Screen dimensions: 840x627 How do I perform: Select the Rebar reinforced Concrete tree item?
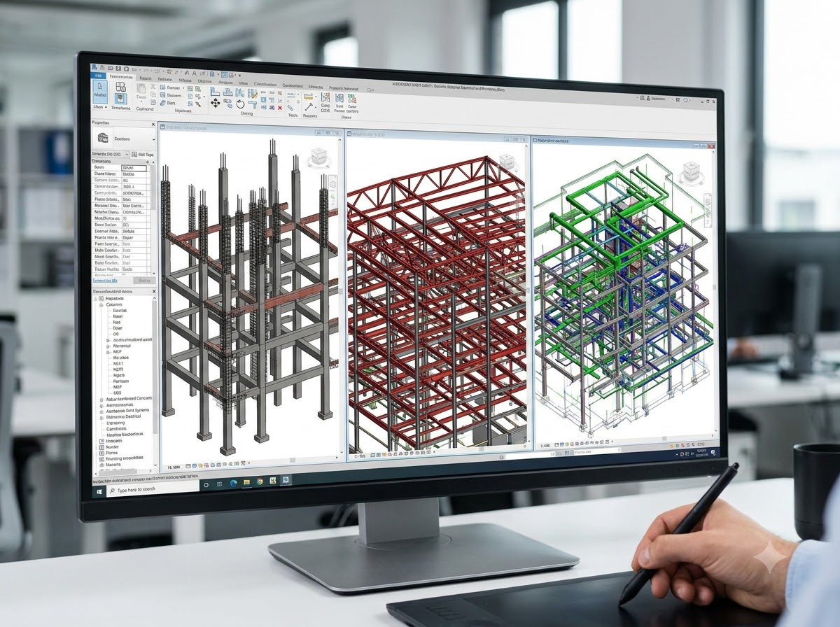tap(129, 398)
